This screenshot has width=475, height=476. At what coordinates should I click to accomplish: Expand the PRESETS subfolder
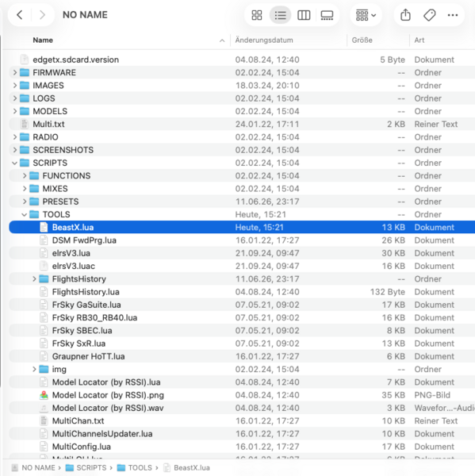tap(25, 202)
